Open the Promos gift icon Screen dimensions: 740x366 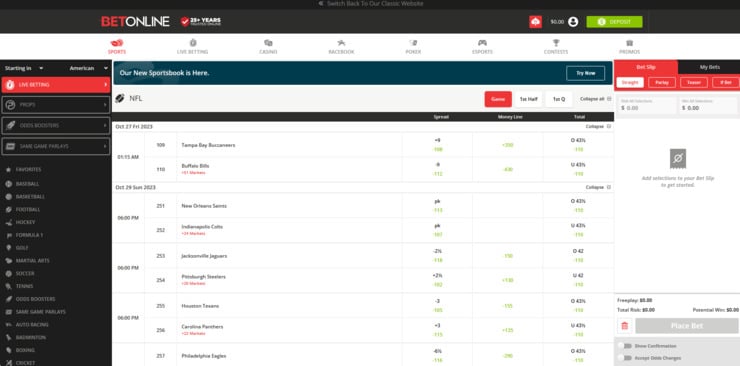pyautogui.click(x=629, y=43)
